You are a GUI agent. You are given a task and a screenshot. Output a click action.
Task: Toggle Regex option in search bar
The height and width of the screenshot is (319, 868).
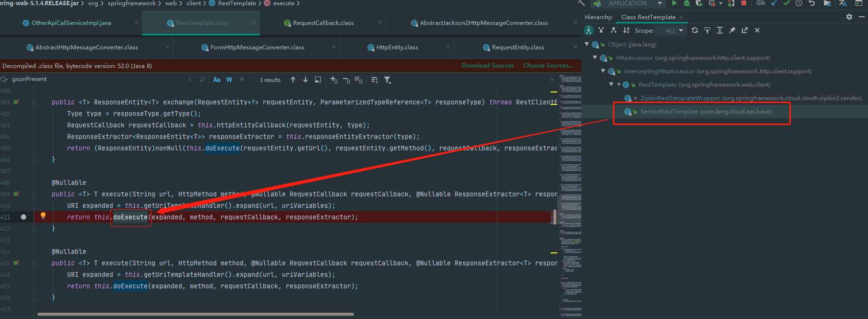(x=242, y=80)
